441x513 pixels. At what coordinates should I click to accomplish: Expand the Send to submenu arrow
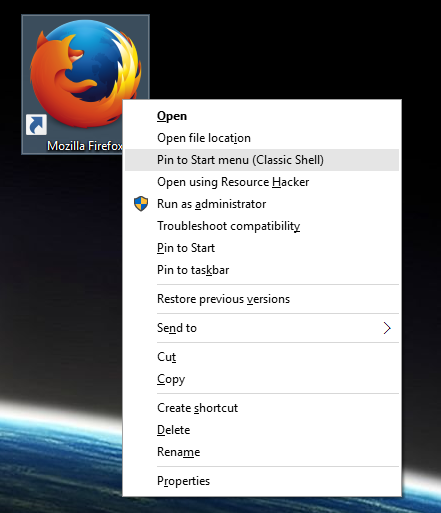(387, 328)
